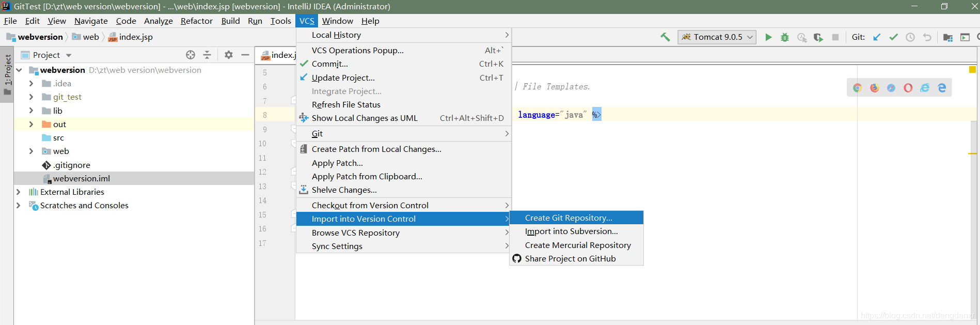Open the Local History submenu
This screenshot has width=980, height=325.
point(404,35)
